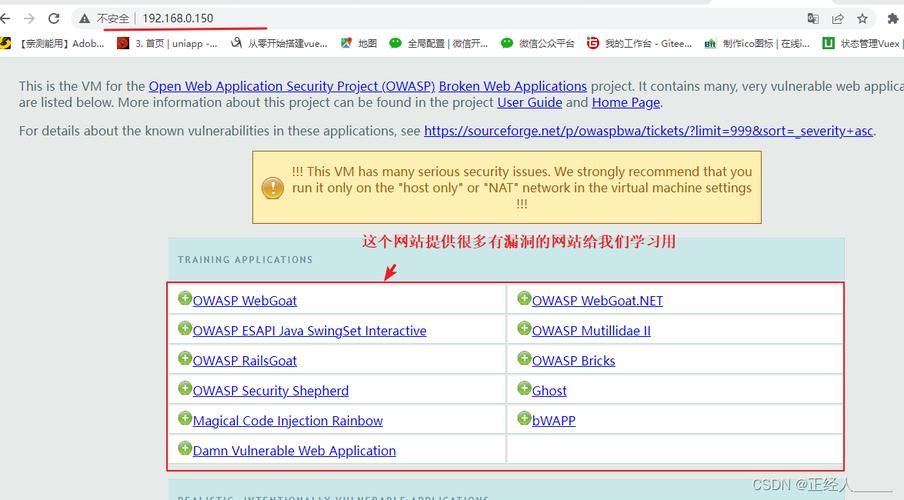Expand the plus icon beside OWASP WebGoat.NET
This screenshot has width=904, height=500.
point(523,298)
